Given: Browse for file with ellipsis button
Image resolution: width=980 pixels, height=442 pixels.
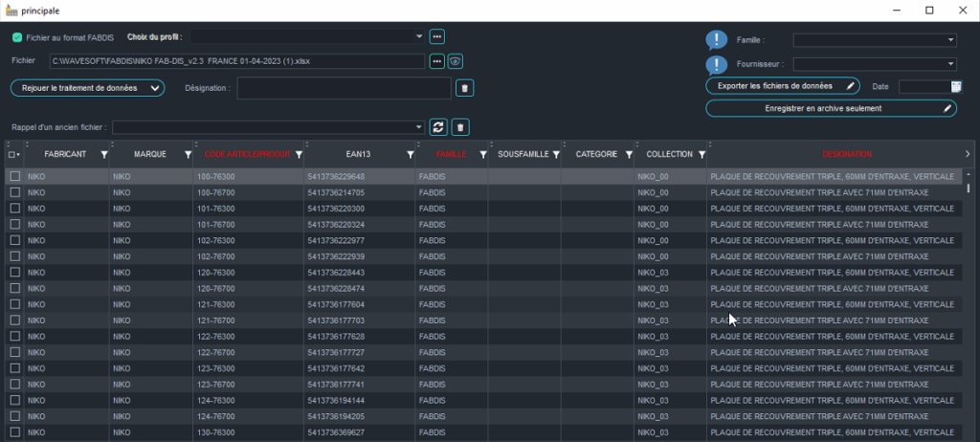Looking at the screenshot, I should pos(436,60).
